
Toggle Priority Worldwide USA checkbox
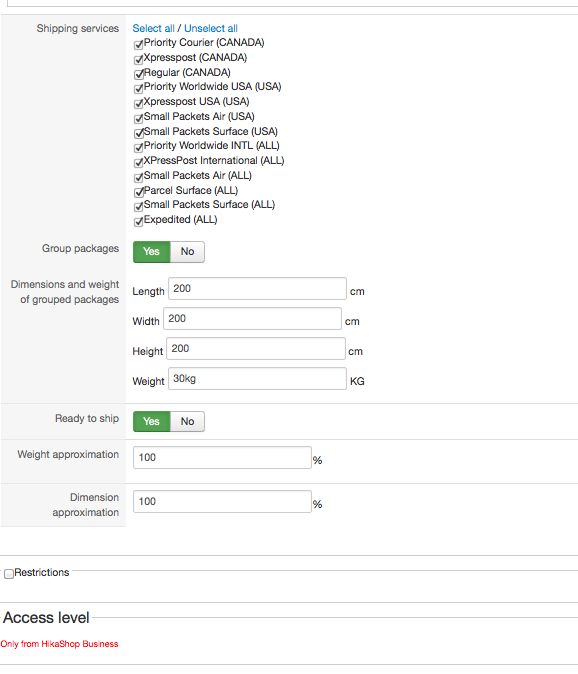(138, 89)
